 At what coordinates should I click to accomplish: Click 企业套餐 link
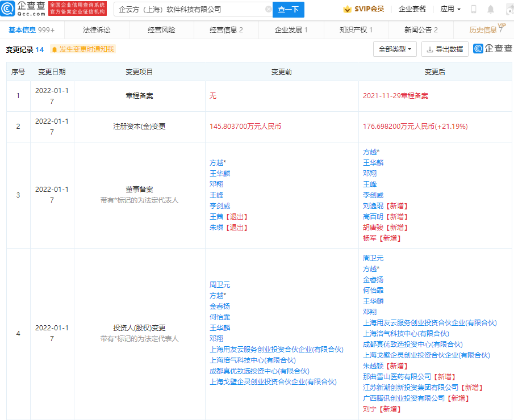(x=412, y=9)
